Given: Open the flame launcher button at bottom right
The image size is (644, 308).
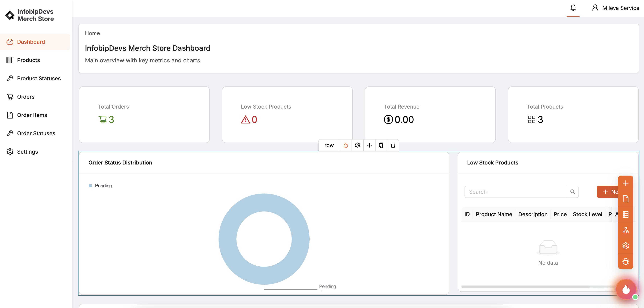Looking at the screenshot, I should 626,289.
